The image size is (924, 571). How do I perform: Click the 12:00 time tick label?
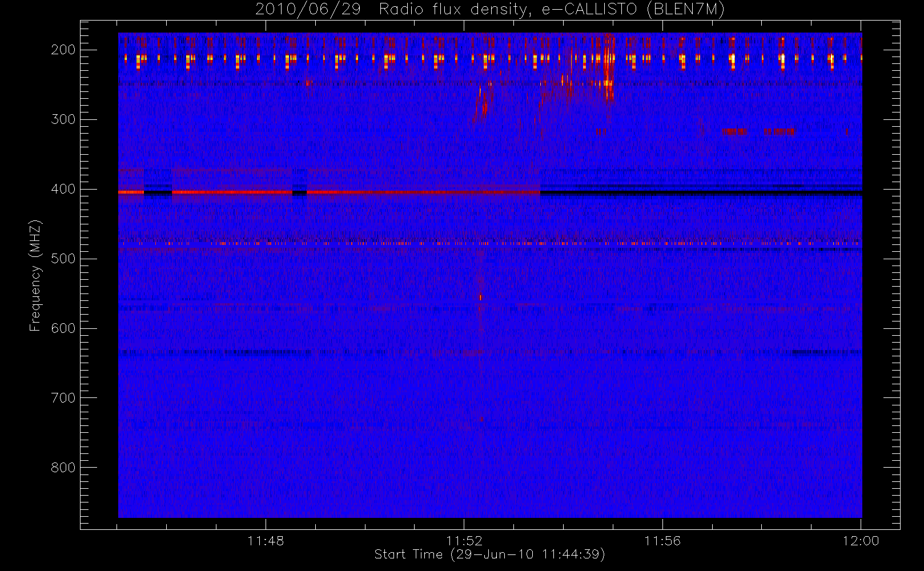[x=861, y=541]
